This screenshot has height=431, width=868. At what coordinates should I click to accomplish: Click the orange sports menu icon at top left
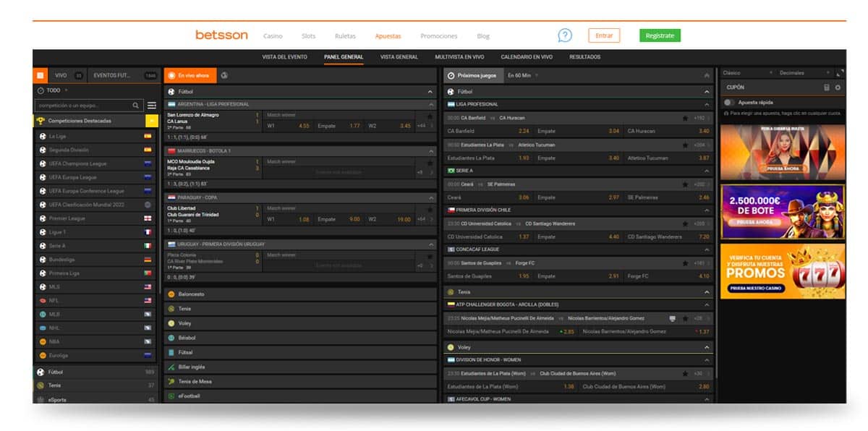point(41,75)
